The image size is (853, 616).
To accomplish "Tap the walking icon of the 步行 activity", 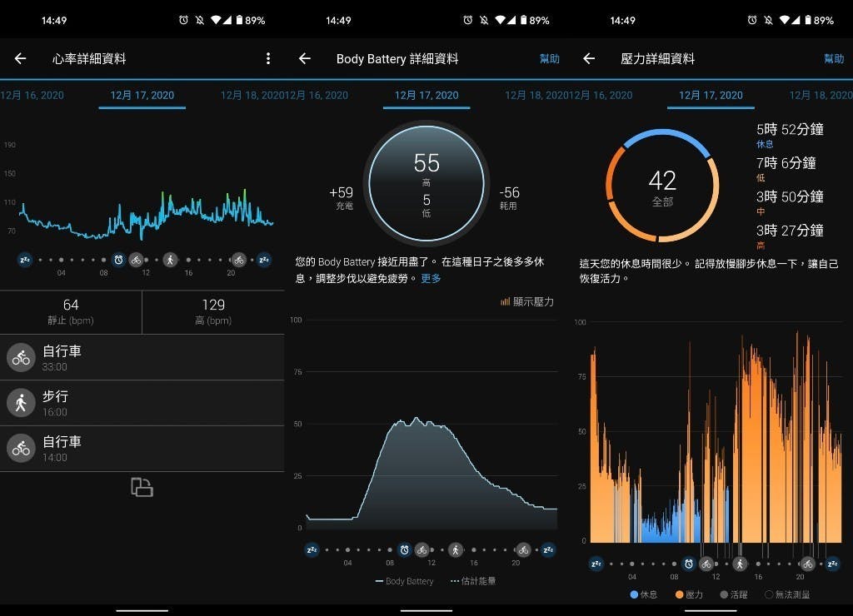I will (21, 402).
